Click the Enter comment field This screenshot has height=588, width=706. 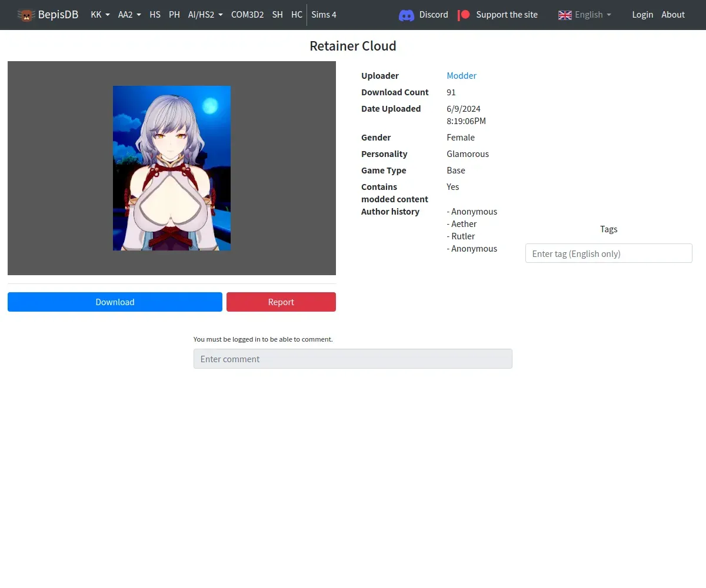click(353, 359)
